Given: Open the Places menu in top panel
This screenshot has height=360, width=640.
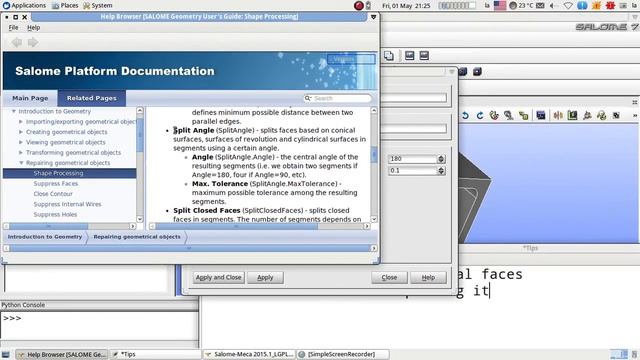Looking at the screenshot, I should (x=65, y=5).
